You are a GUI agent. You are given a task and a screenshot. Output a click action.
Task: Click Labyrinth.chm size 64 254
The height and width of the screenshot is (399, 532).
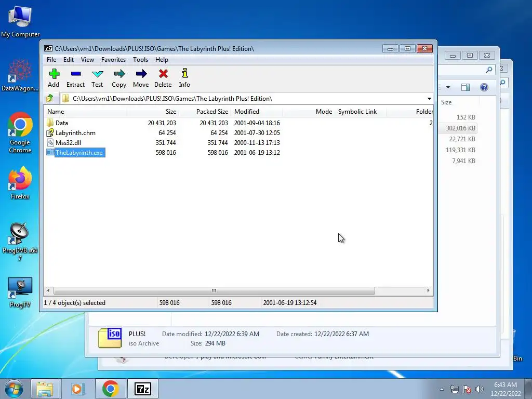click(x=167, y=132)
